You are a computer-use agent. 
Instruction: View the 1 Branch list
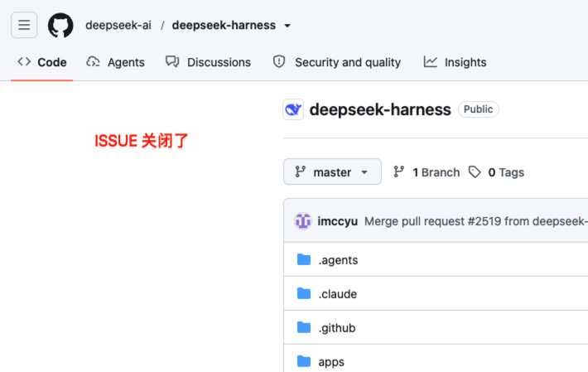point(427,172)
